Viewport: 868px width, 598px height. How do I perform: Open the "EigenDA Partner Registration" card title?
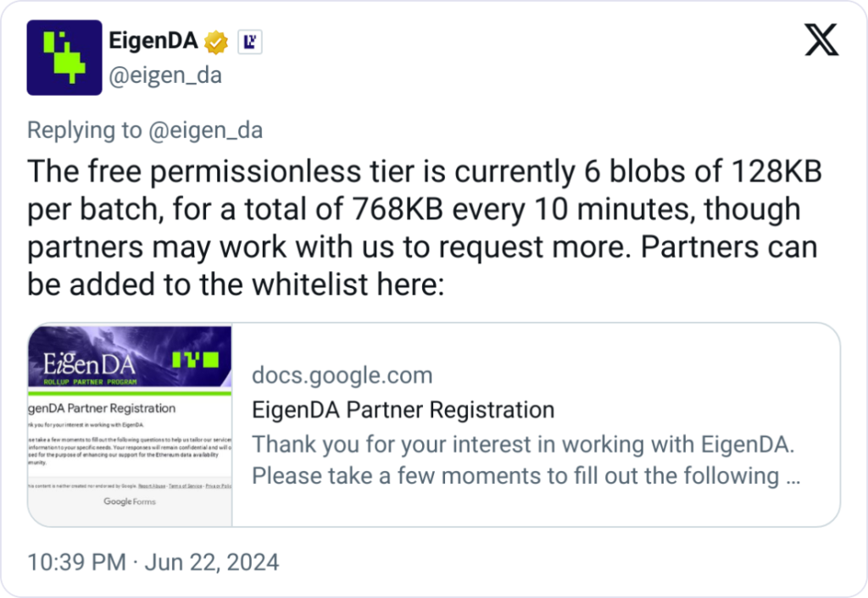pos(403,410)
